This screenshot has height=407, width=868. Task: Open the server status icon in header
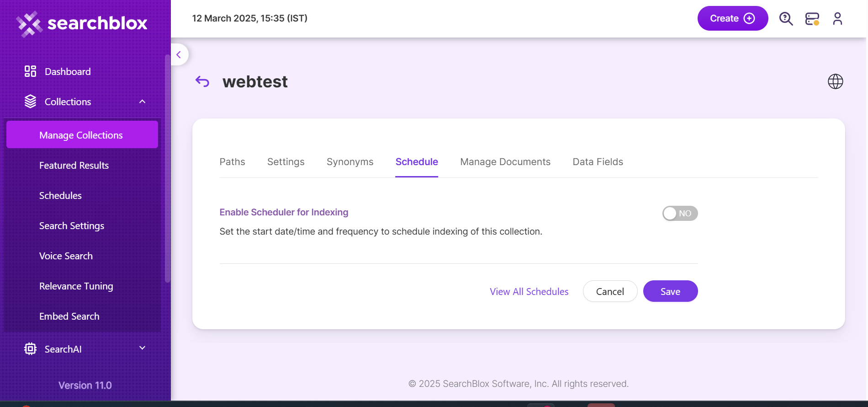click(x=812, y=19)
